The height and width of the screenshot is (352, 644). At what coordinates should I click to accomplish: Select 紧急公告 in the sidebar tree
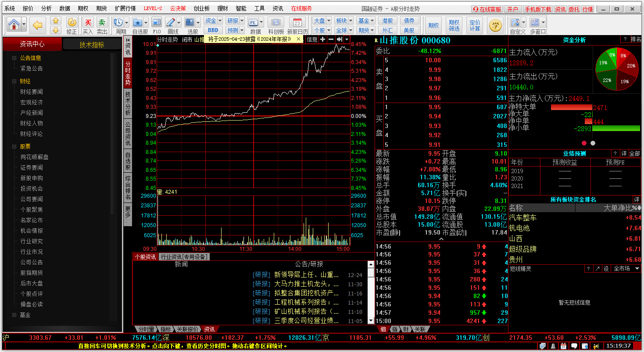(32, 68)
